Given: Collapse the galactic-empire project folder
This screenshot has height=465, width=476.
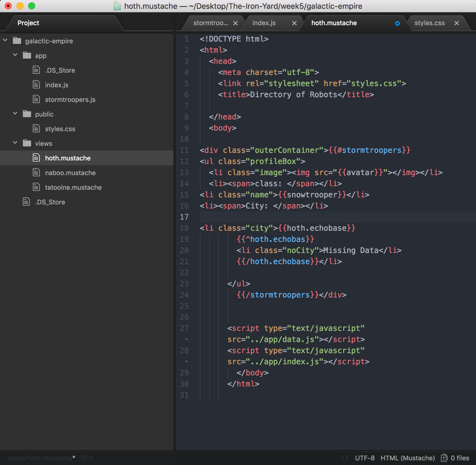Looking at the screenshot, I should [x=5, y=41].
